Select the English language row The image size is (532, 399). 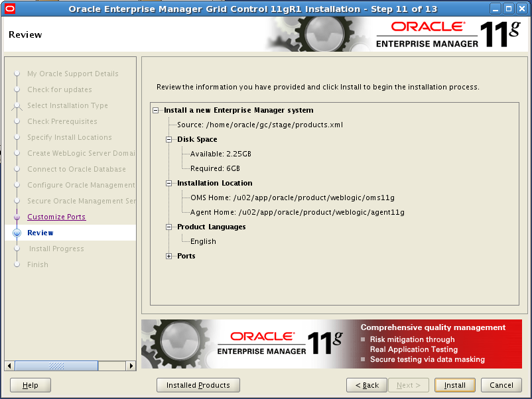pyautogui.click(x=203, y=241)
